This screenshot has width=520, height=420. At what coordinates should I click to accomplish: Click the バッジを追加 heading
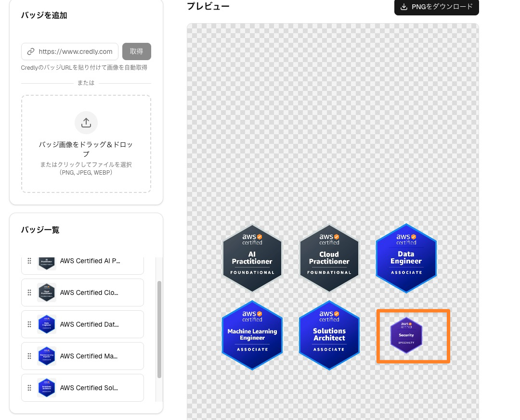pos(44,15)
